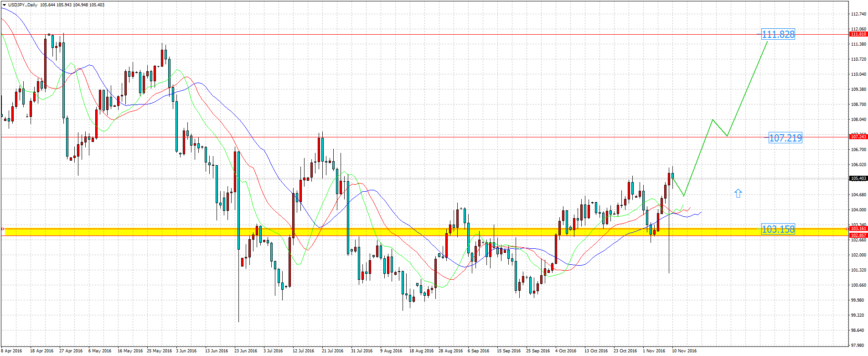Viewport: 868px width, 356px height.
Task: Select the 103.158 price label
Action: click(778, 229)
